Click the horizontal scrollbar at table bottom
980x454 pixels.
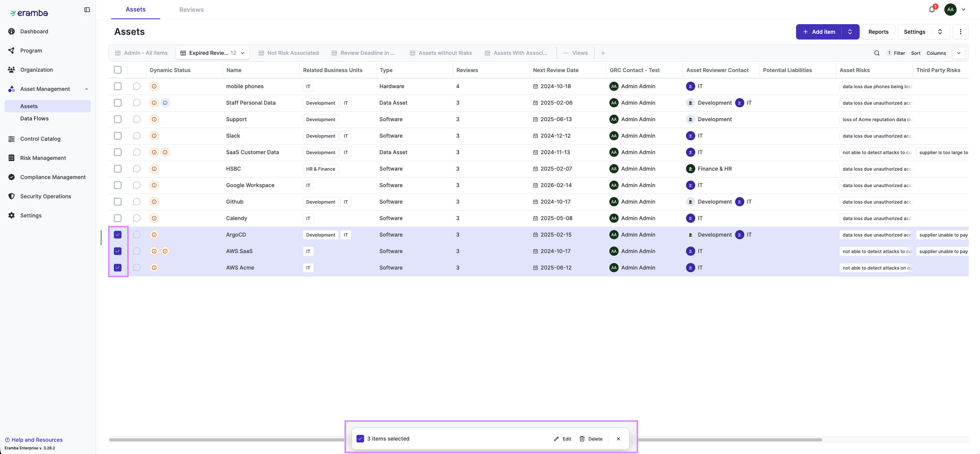click(x=230, y=440)
